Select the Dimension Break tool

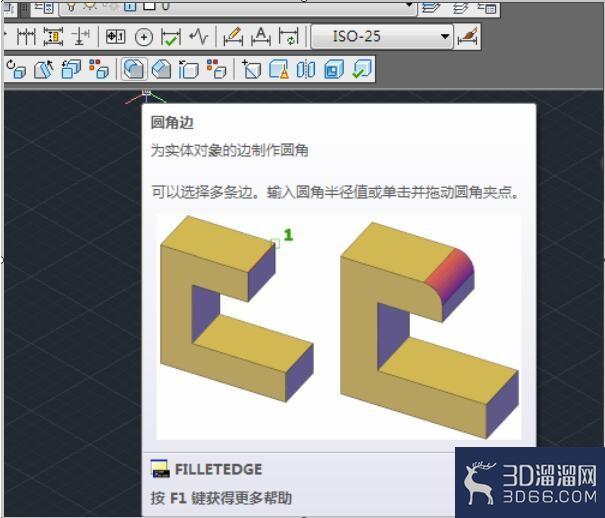tap(81, 37)
